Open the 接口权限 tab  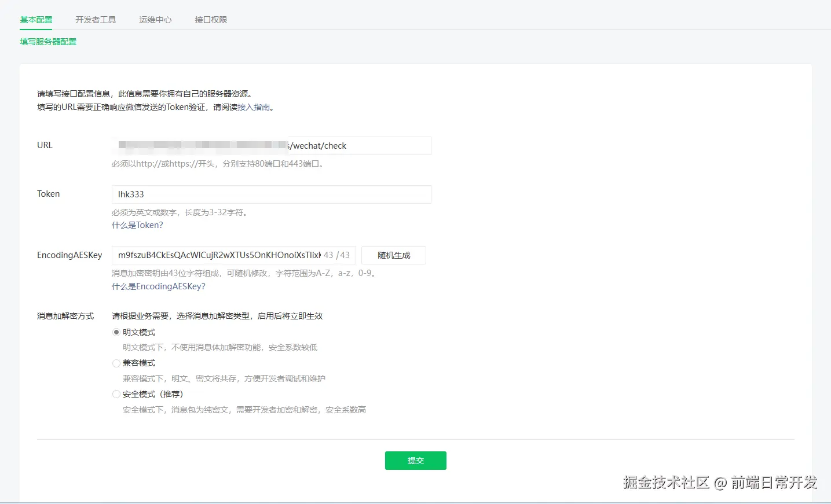[x=211, y=20]
